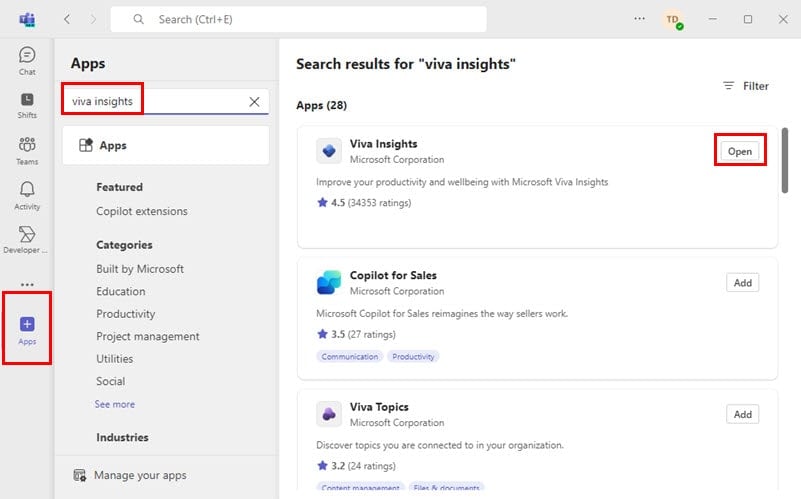Image resolution: width=801 pixels, height=499 pixels.
Task: Click the results list scrollbar thumb
Action: [x=785, y=160]
